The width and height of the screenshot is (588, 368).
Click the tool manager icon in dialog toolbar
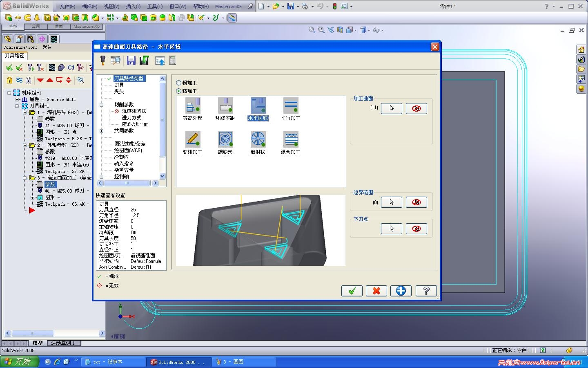point(103,61)
